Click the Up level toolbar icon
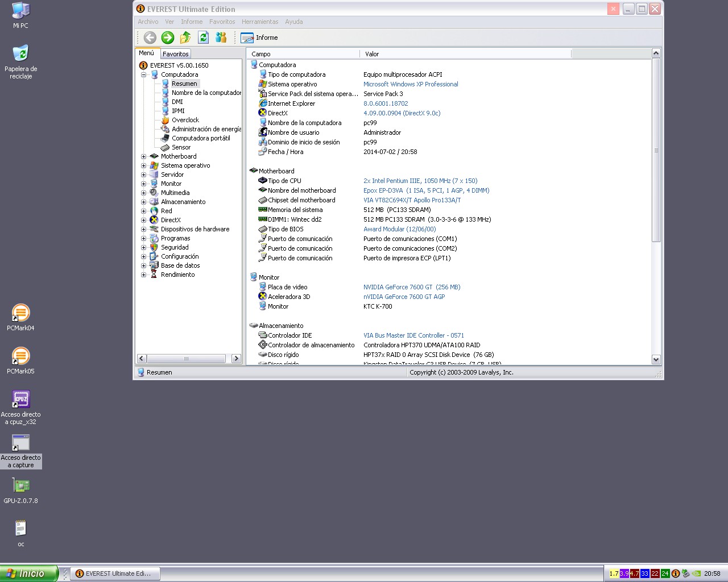The width and height of the screenshot is (728, 582). tap(185, 38)
